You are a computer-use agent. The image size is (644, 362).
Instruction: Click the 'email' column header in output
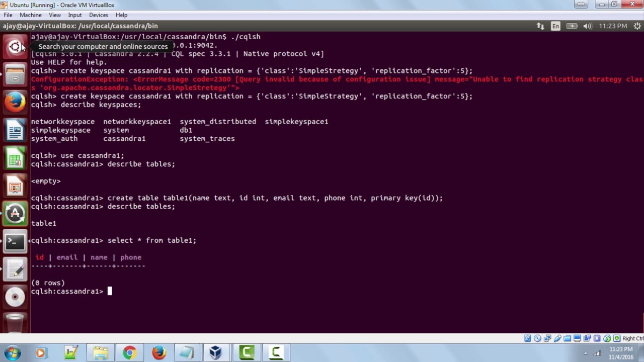pyautogui.click(x=67, y=257)
